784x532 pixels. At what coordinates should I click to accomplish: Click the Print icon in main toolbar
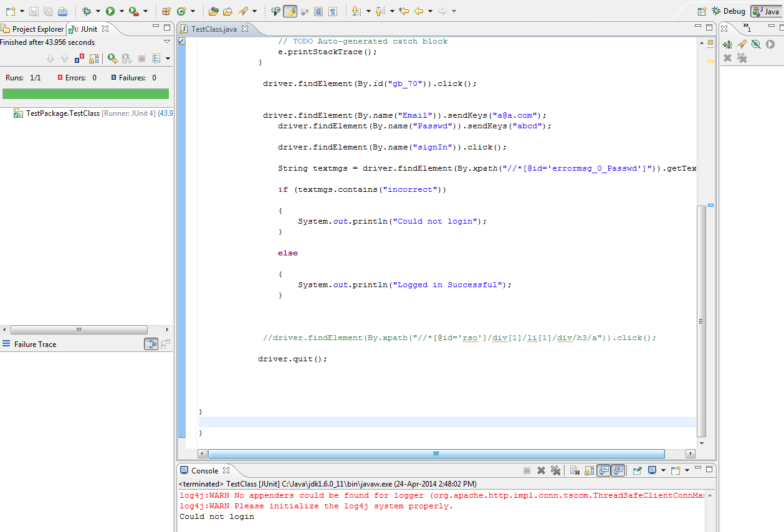tap(62, 11)
